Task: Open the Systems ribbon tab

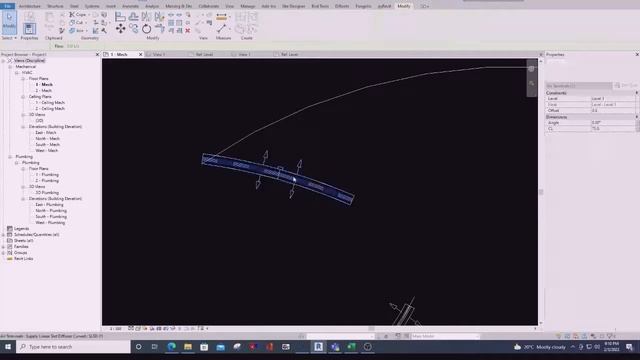Action: [x=92, y=6]
